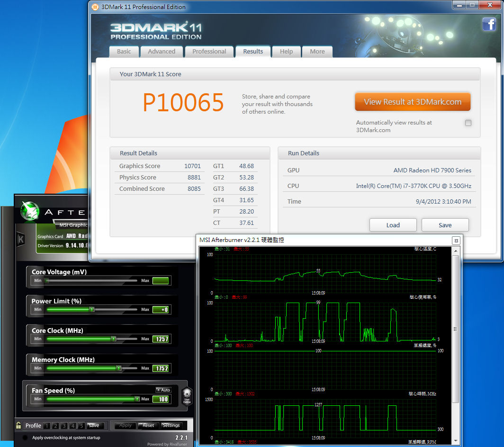The height and width of the screenshot is (447, 504).
Task: Click the Combined Score value 8085
Action: [x=194, y=188]
